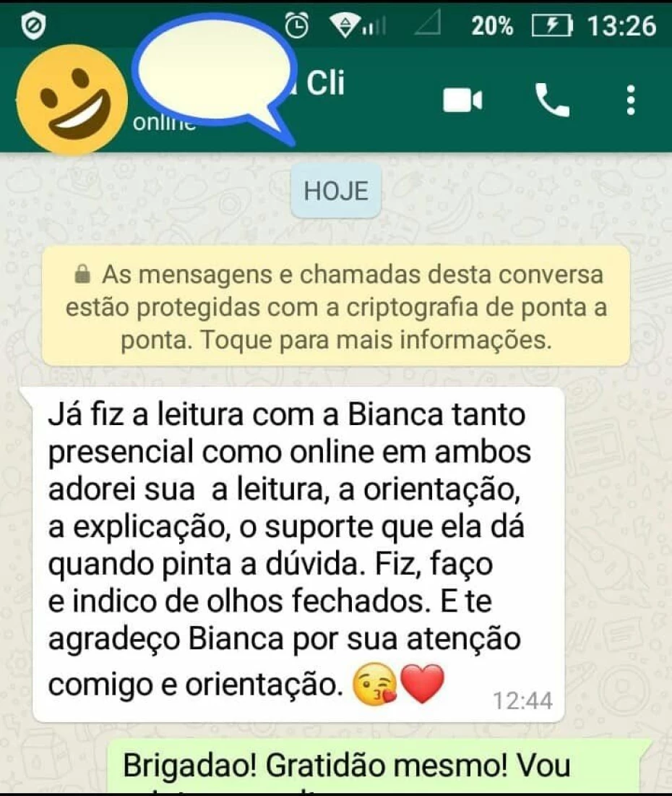Tap the online status text
Screen dimensions: 672x796
164,124
